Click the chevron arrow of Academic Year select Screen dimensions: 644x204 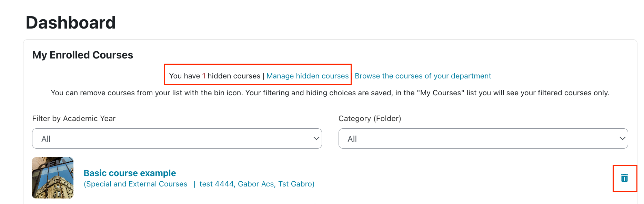[x=316, y=139]
